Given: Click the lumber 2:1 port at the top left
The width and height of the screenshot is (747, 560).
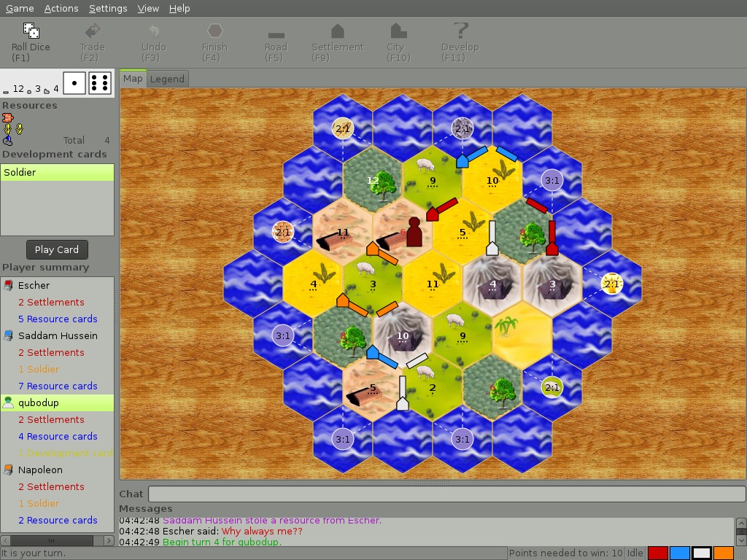Looking at the screenshot, I should point(343,128).
